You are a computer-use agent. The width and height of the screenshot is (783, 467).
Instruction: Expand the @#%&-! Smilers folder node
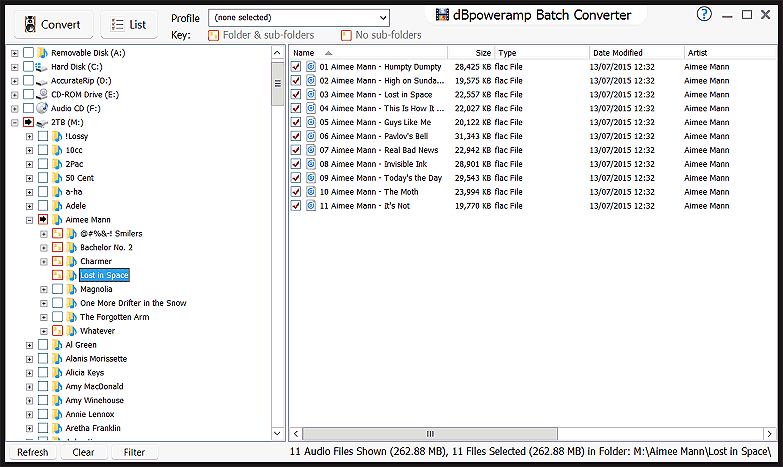44,234
